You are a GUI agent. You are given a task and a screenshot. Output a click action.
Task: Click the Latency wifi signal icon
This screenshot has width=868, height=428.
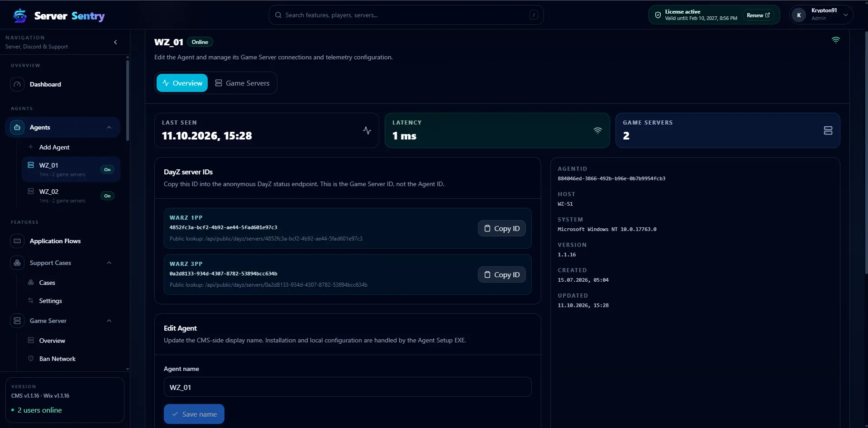598,130
